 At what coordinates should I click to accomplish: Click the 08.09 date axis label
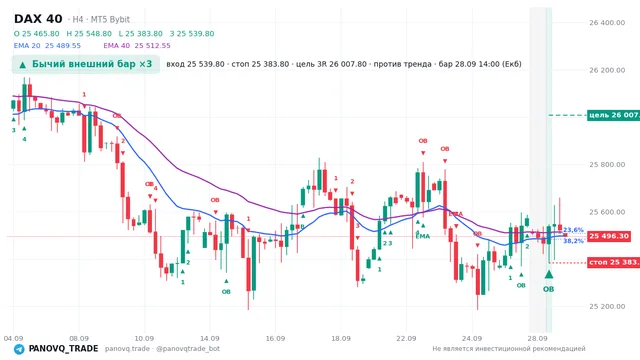coord(79,338)
